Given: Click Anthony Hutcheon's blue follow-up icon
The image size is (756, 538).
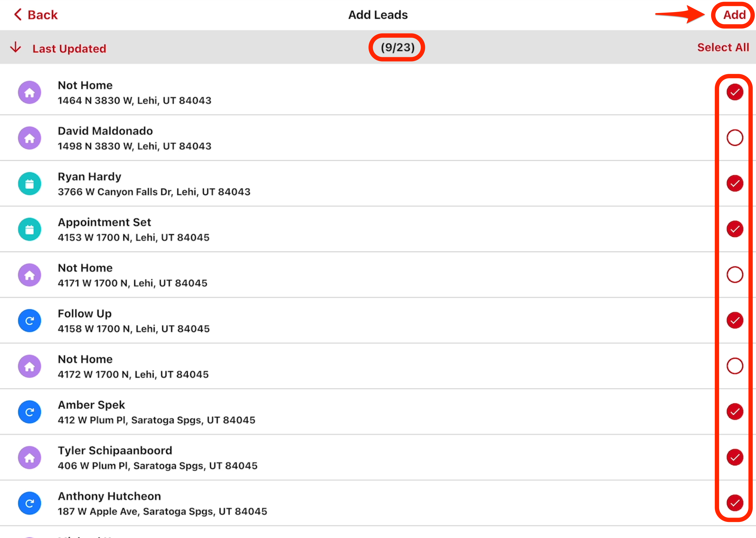Looking at the screenshot, I should (x=29, y=503).
